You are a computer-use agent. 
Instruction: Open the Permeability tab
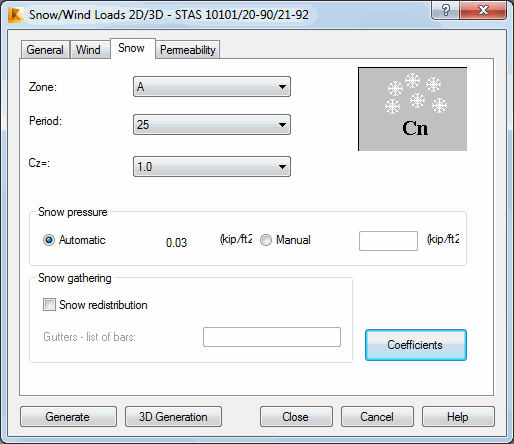(188, 50)
